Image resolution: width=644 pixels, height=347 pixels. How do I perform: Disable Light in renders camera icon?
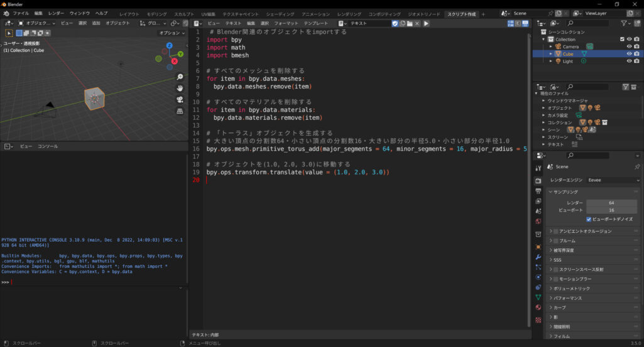(636, 61)
